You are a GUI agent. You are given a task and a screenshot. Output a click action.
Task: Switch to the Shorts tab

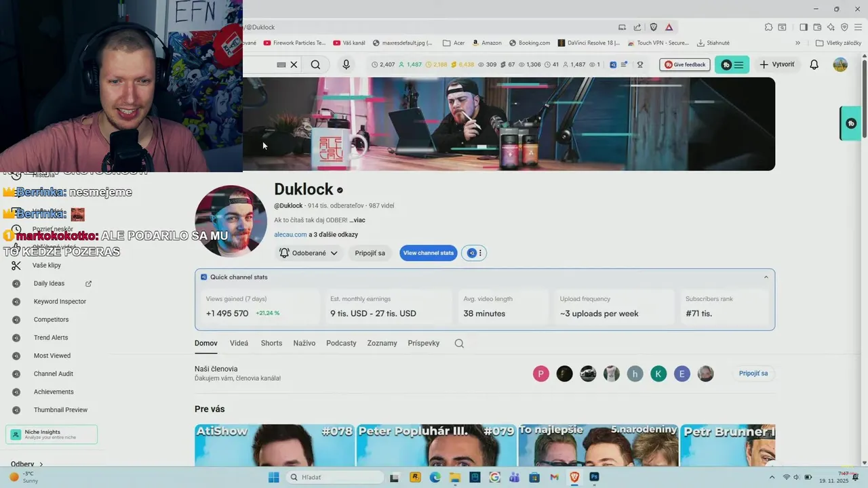pos(271,343)
